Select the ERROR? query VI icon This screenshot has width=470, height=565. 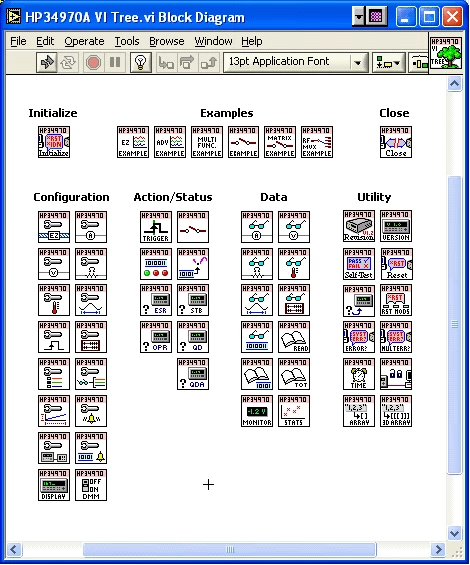click(x=359, y=337)
